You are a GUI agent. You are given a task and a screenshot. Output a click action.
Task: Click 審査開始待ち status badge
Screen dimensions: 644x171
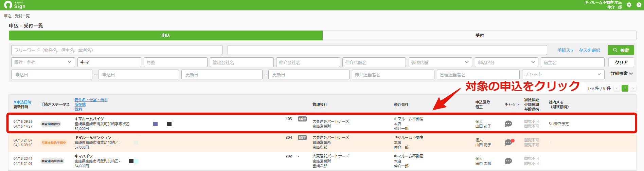[x=51, y=124]
